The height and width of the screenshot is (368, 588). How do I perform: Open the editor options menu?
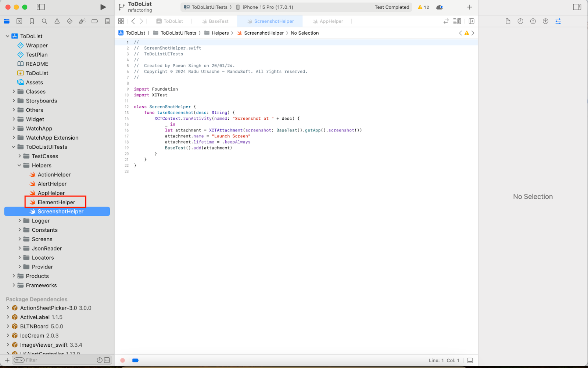tap(457, 21)
